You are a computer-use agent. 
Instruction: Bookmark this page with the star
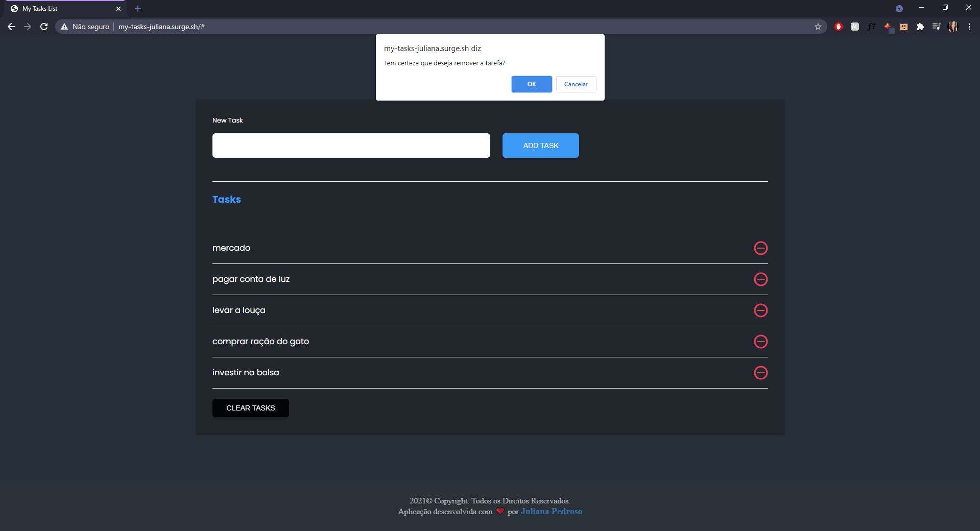point(818,27)
